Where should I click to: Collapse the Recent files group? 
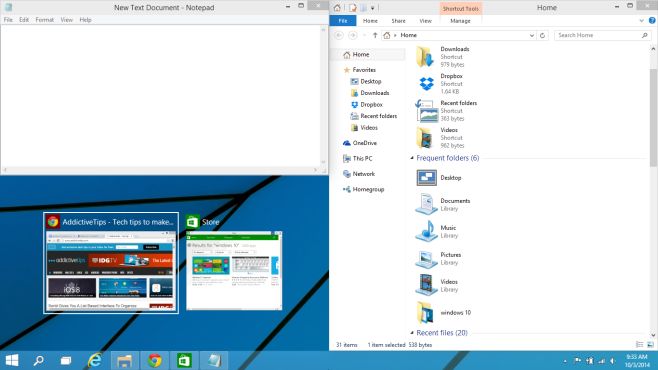tap(412, 332)
